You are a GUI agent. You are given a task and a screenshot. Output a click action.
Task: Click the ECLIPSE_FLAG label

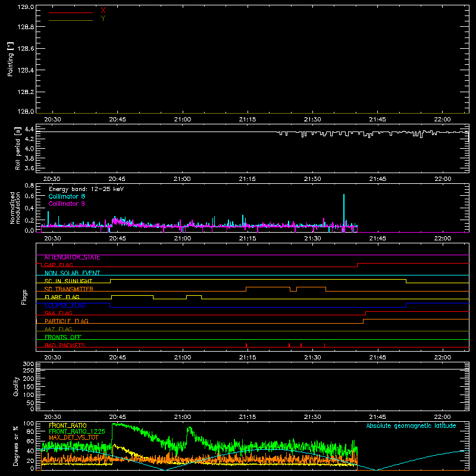coord(65,305)
